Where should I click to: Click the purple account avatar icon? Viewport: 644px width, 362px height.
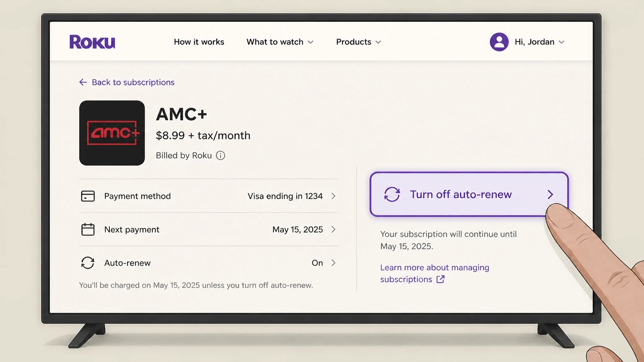pos(499,42)
